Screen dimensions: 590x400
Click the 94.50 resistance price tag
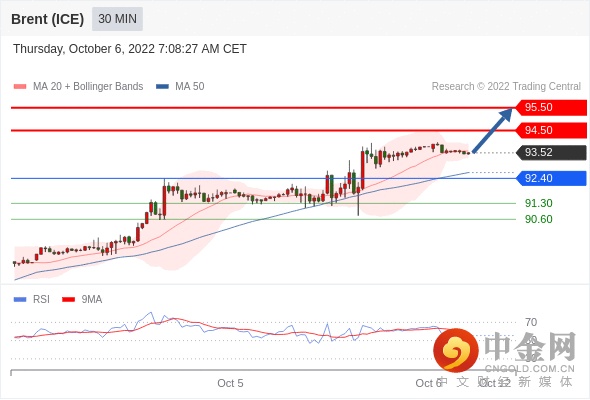coord(551,130)
